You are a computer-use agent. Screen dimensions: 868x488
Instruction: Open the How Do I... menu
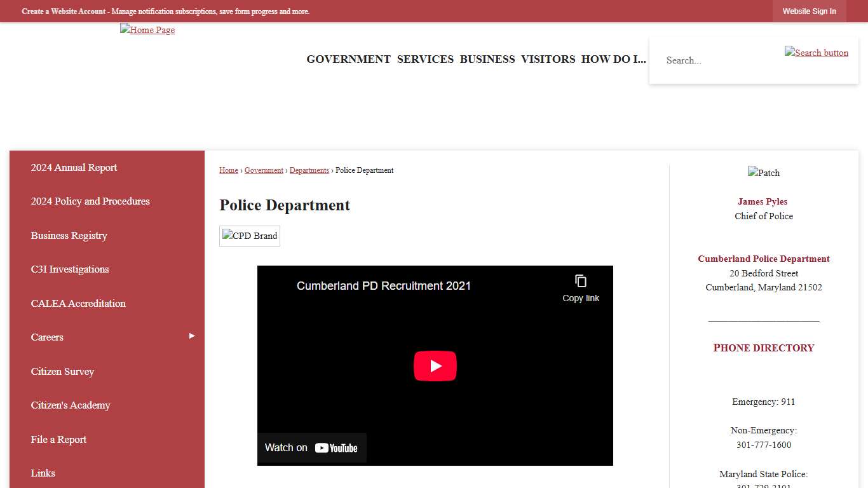click(x=613, y=59)
